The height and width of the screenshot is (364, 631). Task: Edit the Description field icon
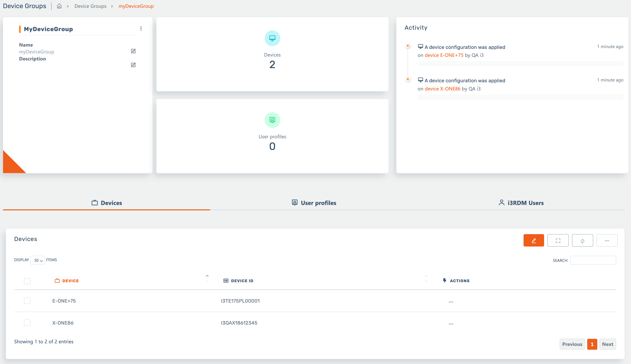133,65
